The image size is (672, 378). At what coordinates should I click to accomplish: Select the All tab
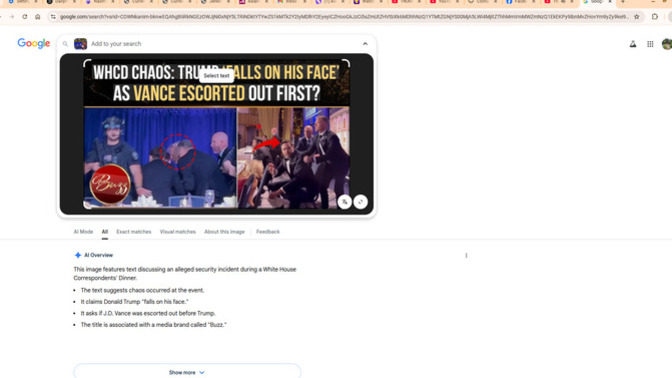(105, 231)
